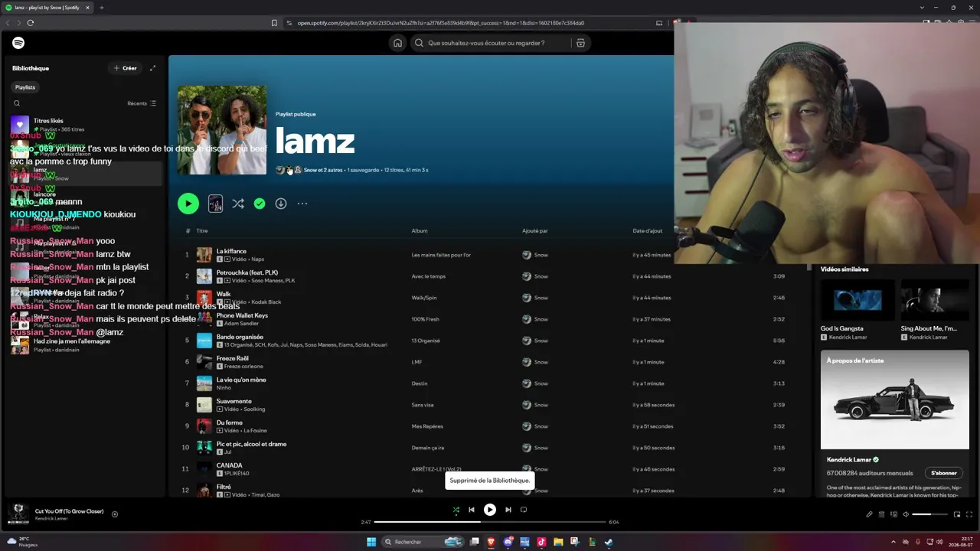Sort tracks by 'Date d'ajout' column
980x551 pixels.
click(648, 230)
